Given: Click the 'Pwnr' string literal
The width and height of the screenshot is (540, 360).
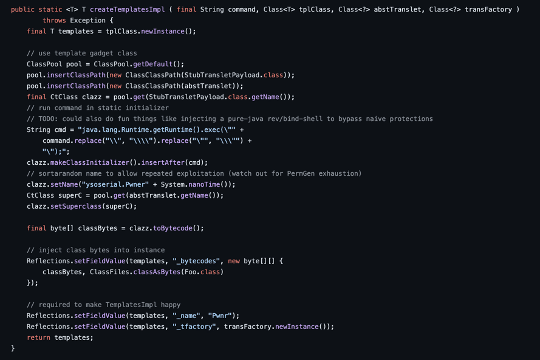Looking at the screenshot, I should (x=220, y=316).
